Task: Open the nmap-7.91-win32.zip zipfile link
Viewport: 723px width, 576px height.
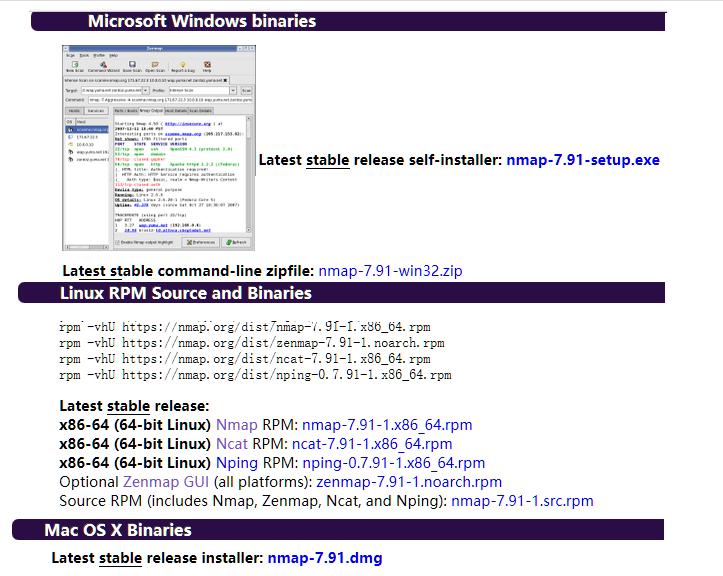Action: [x=390, y=271]
